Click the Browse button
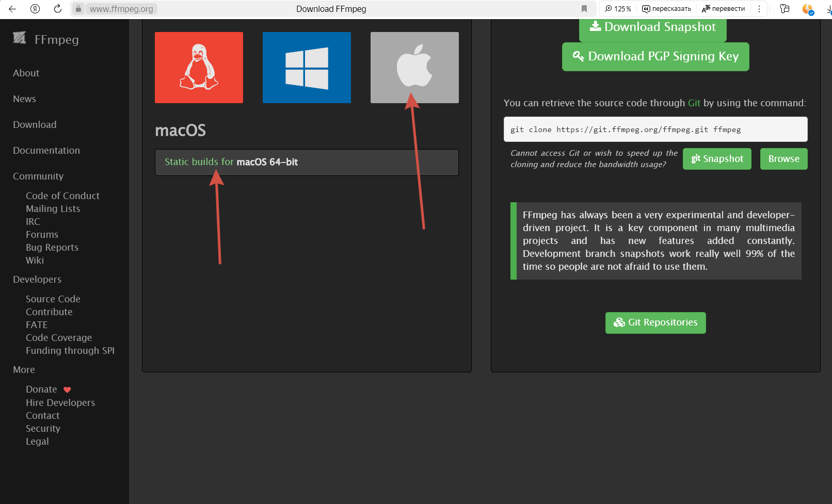 (783, 159)
